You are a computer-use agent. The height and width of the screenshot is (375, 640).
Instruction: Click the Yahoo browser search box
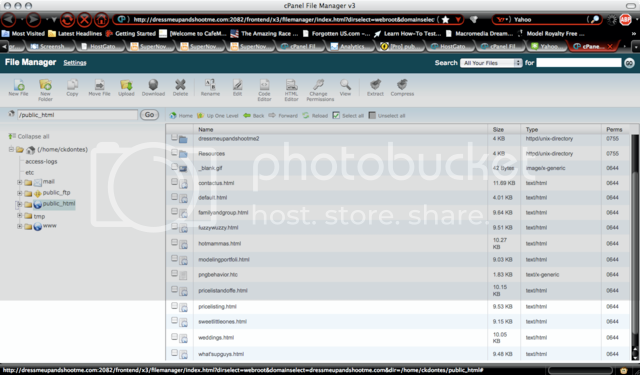[547, 19]
